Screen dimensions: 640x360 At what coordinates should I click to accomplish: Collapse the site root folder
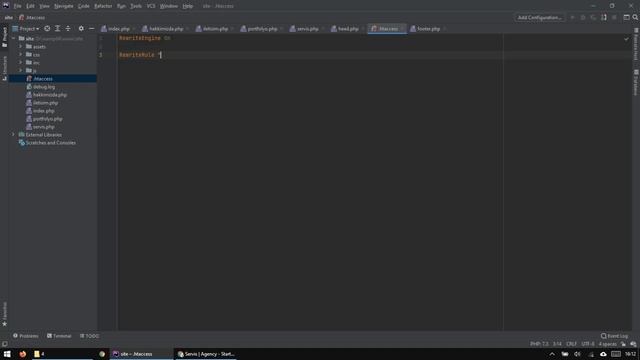point(13,38)
